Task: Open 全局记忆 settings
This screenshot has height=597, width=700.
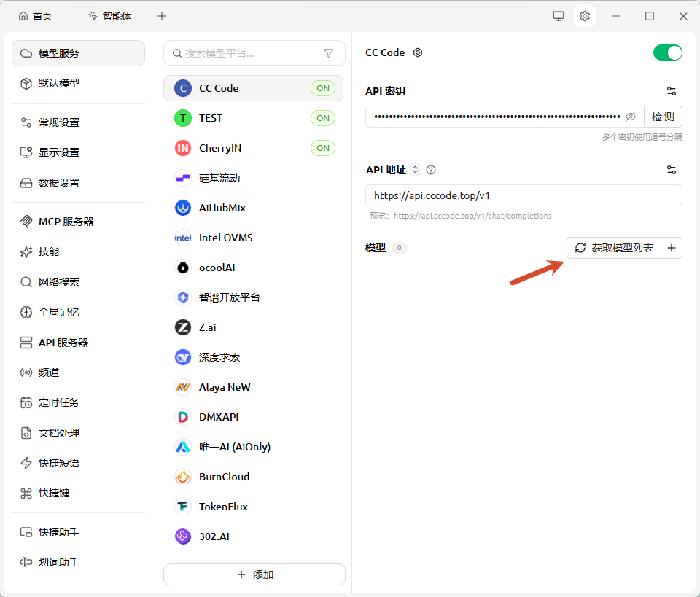Action: tap(78, 312)
